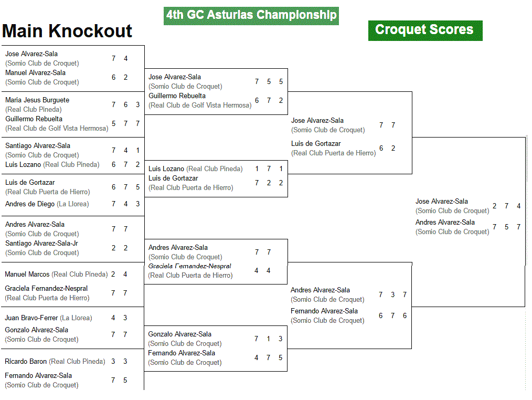The width and height of the screenshot is (532, 400).
Task: Click Manuel Marcos (Real Club Pineda)
Action: 56,275
